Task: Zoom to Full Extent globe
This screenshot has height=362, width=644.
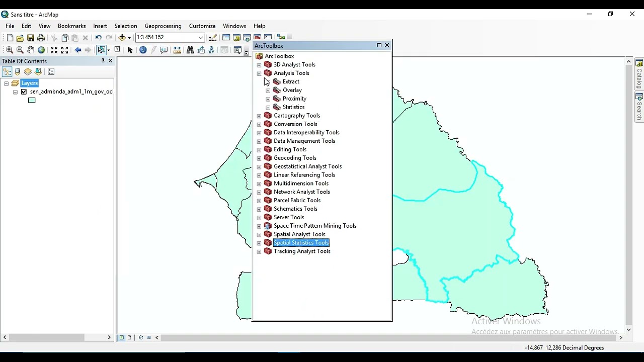Action: [41, 50]
